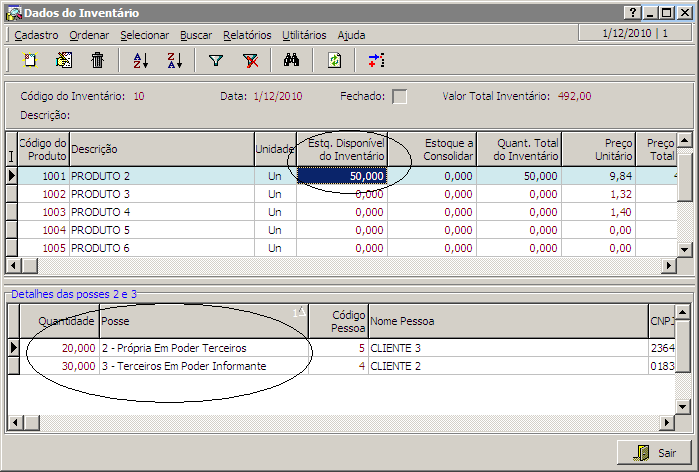699x472 pixels.
Task: Click details grid right scroll arrow
Action: tap(667, 422)
